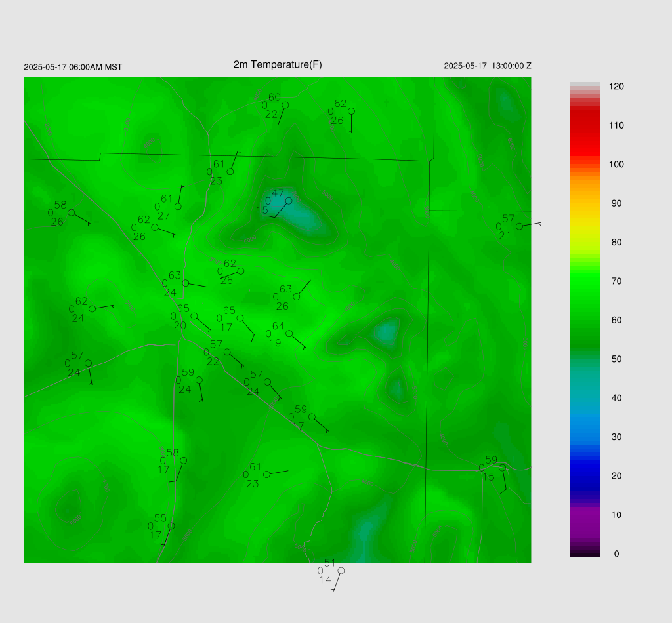
Task: Click the 64 temperature reading above dewpoint 19
Action: 278,326
